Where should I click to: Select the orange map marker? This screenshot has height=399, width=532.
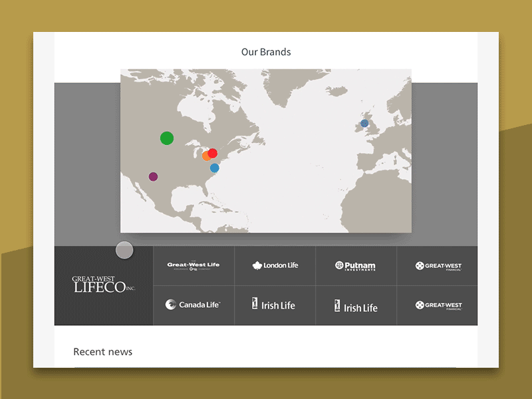[x=204, y=156]
